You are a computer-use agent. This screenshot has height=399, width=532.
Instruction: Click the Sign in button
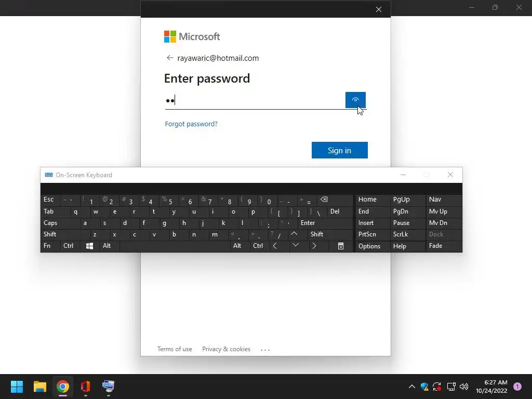[339, 150]
